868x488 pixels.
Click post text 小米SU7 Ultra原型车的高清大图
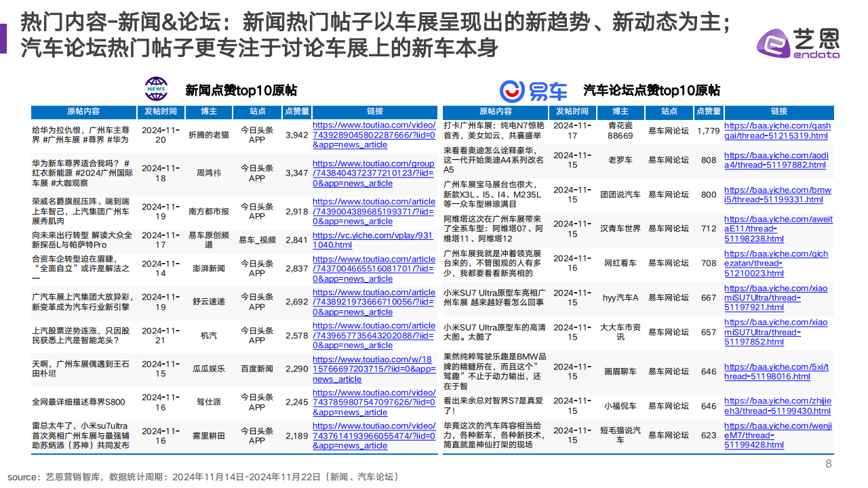[x=494, y=332]
